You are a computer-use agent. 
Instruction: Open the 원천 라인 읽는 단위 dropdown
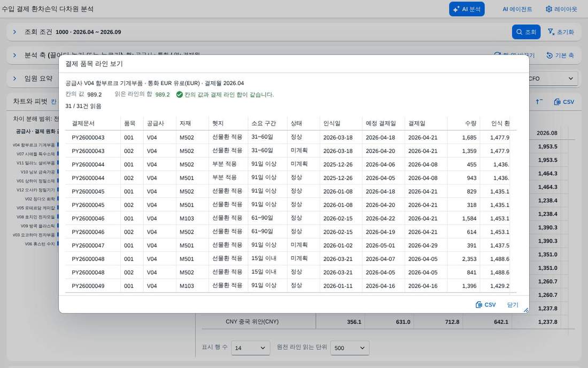click(x=350, y=348)
